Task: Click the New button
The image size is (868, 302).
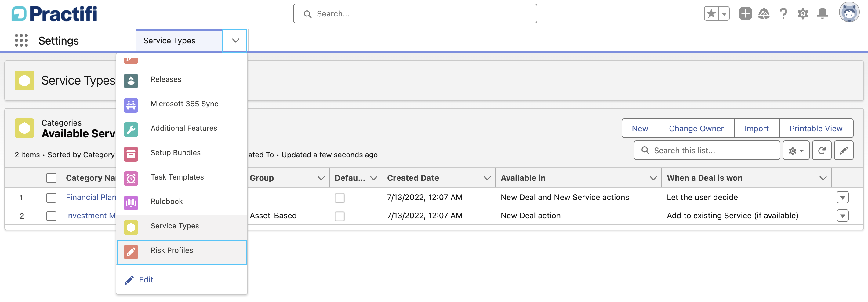Action: [640, 129]
